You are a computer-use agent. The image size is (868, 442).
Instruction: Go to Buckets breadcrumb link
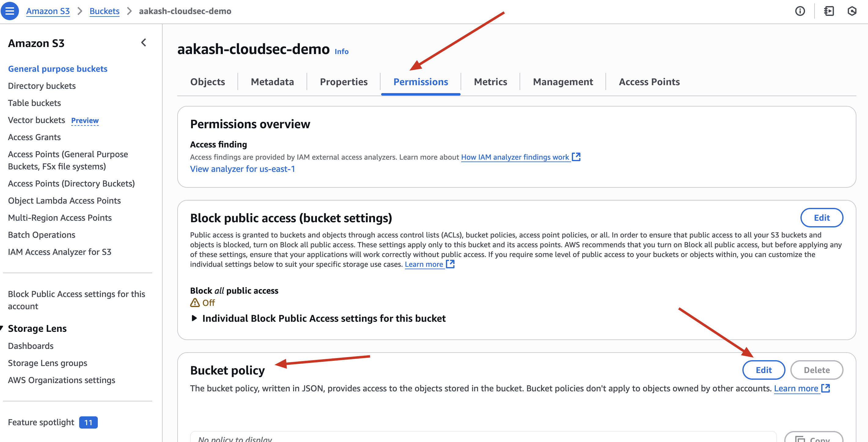[105, 11]
